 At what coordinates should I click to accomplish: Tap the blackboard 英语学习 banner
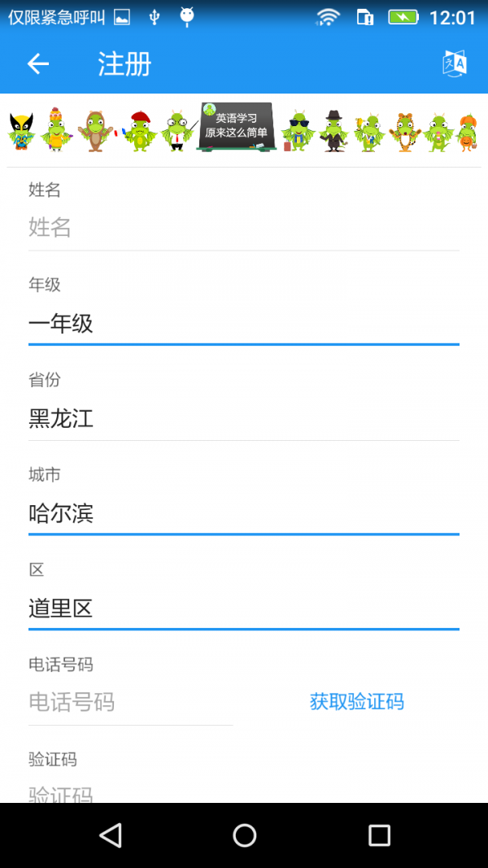(236, 127)
